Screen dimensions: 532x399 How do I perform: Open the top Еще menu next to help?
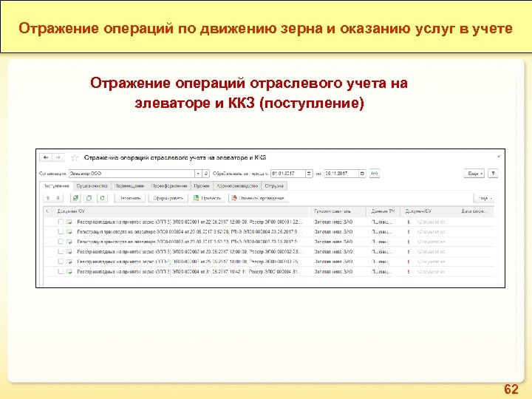pos(474,174)
